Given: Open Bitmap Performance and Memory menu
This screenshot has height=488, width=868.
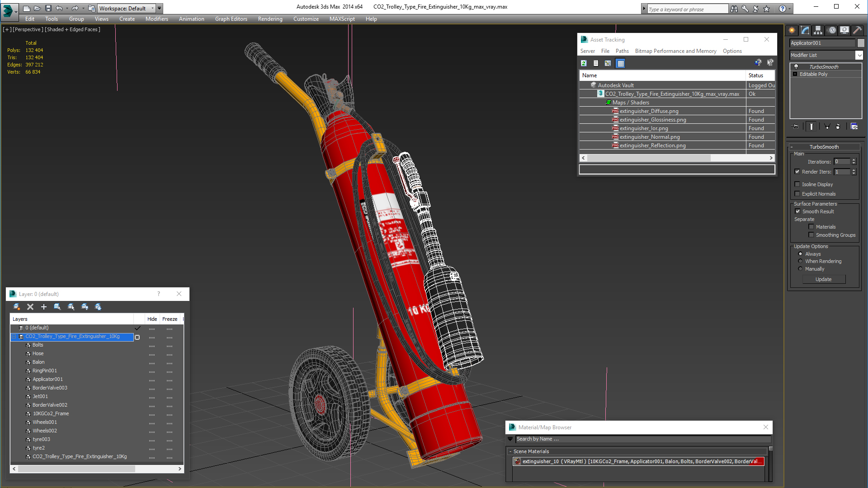Looking at the screenshot, I should [675, 51].
